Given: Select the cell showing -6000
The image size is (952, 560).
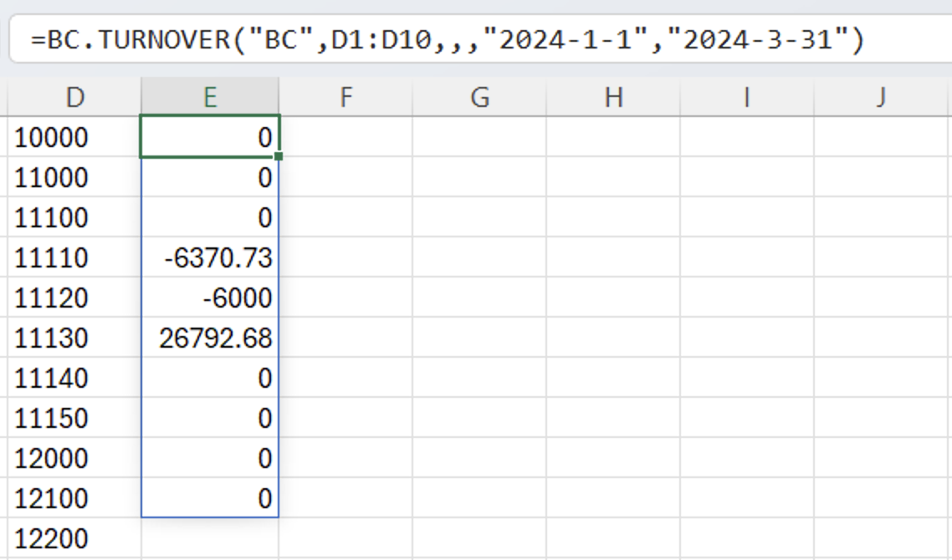Looking at the screenshot, I should (x=210, y=298).
